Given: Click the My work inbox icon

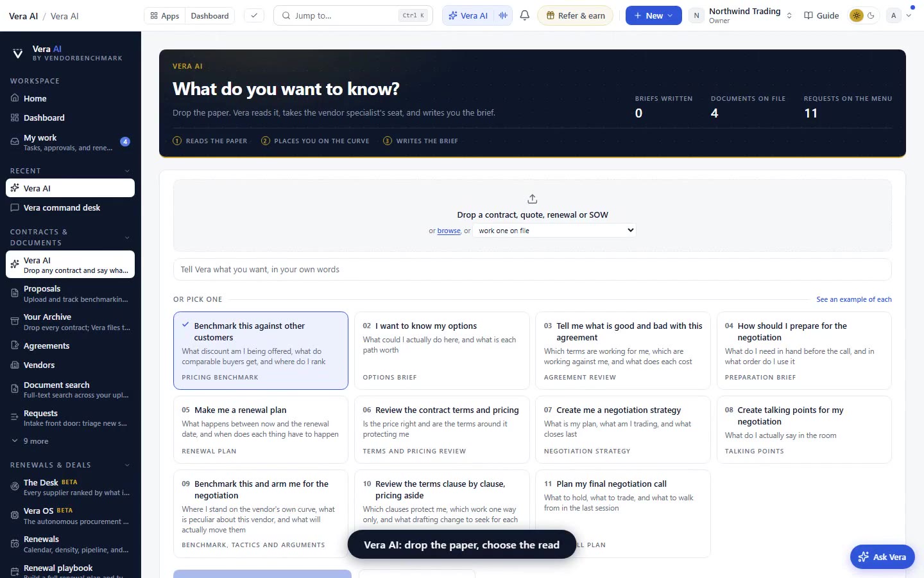Looking at the screenshot, I should 15,142.
